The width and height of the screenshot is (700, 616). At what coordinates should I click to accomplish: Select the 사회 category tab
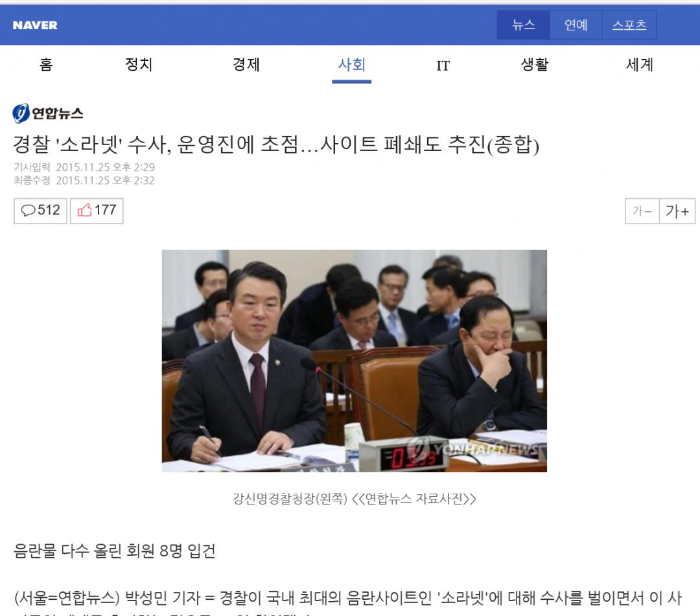[352, 65]
